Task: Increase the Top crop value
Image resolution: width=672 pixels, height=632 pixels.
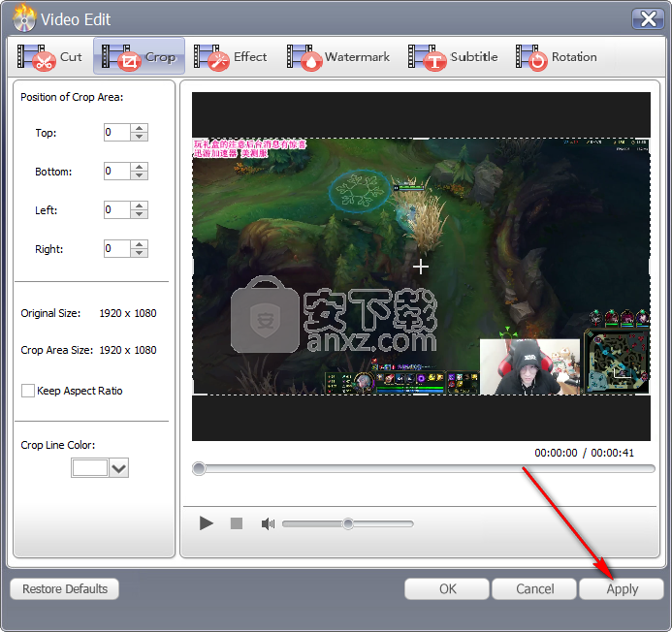Action: click(x=140, y=128)
